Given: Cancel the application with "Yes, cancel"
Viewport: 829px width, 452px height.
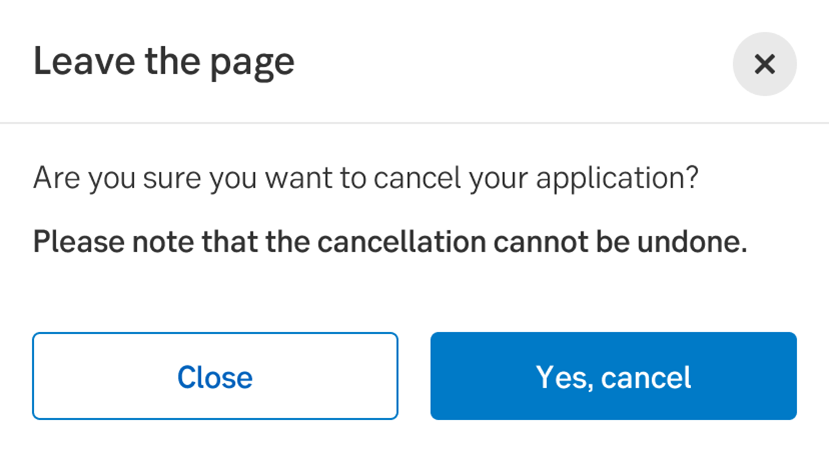Looking at the screenshot, I should point(613,376).
